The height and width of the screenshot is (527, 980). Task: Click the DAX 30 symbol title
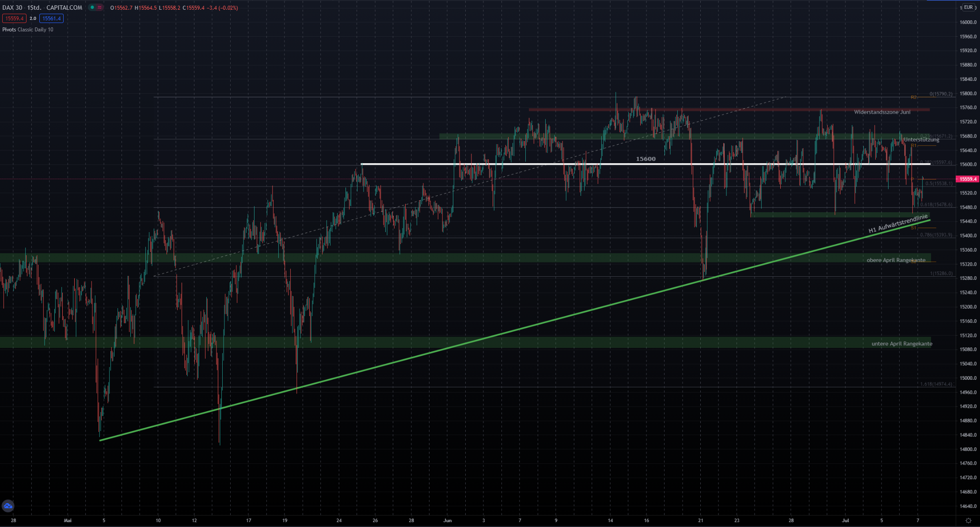(12, 8)
